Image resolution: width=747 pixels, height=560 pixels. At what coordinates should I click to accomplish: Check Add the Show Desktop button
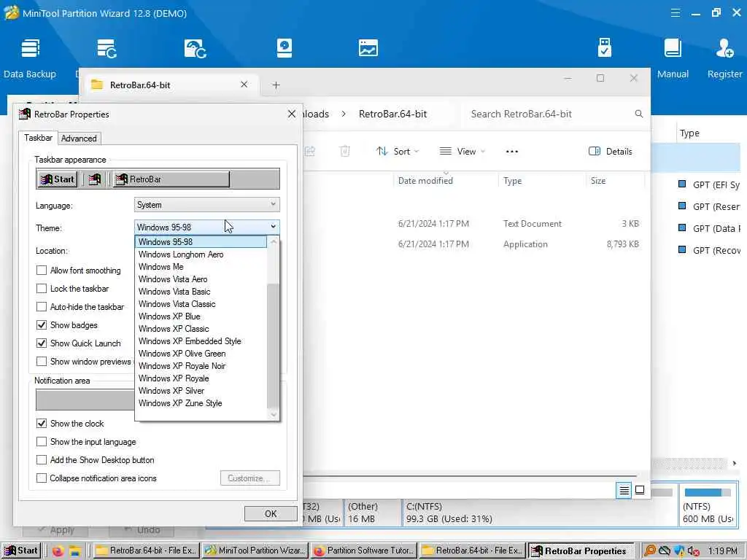(x=42, y=460)
